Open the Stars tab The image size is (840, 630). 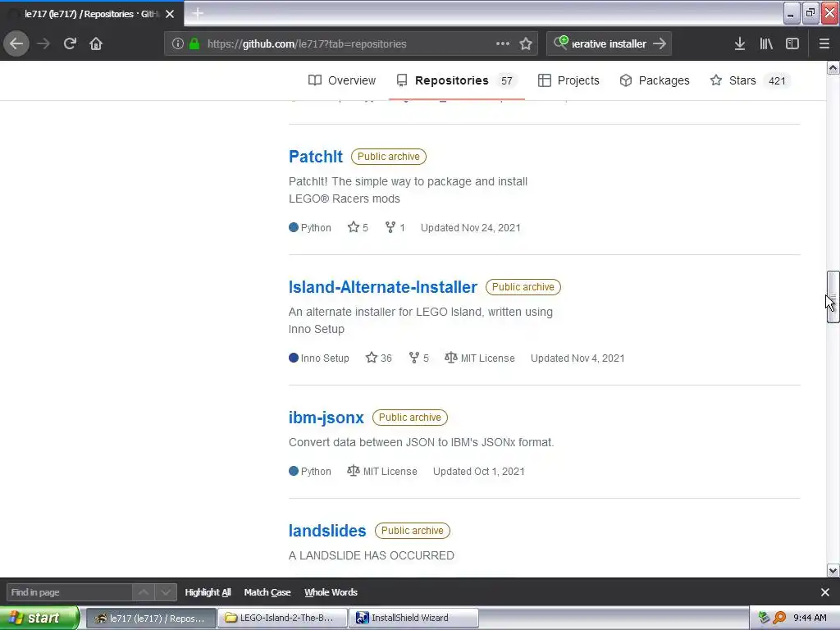pyautogui.click(x=750, y=80)
